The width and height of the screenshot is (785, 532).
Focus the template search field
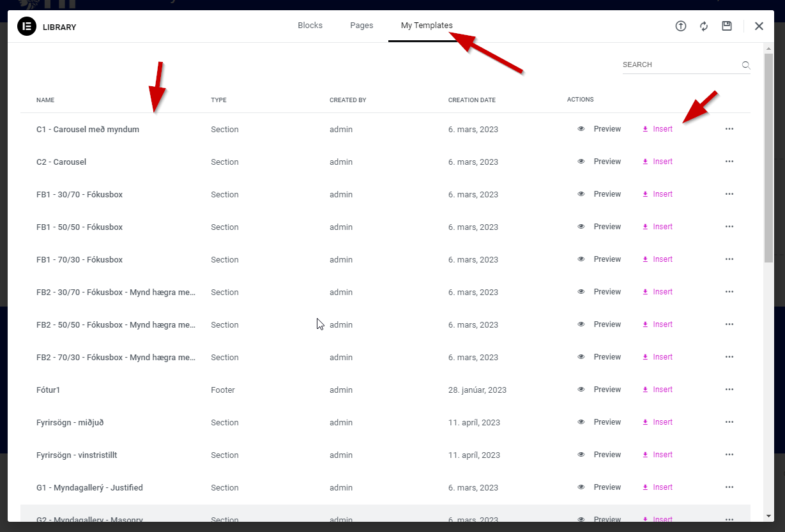click(x=679, y=65)
